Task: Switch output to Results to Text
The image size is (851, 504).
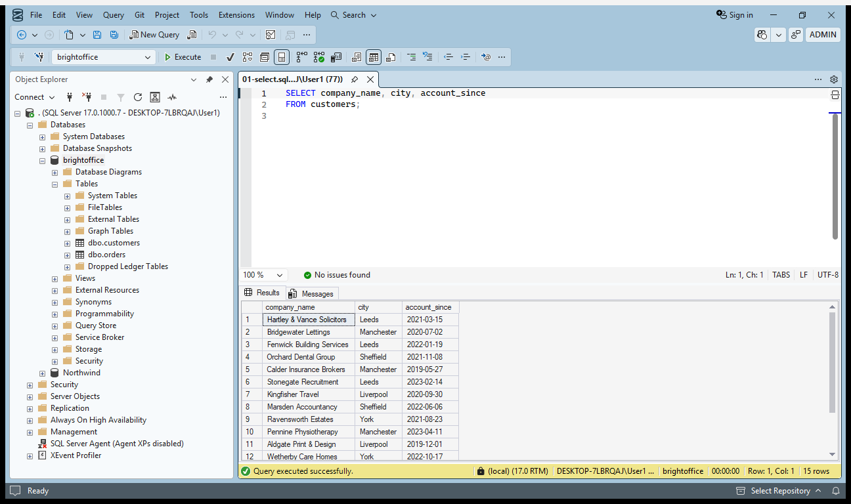Action: 357,57
